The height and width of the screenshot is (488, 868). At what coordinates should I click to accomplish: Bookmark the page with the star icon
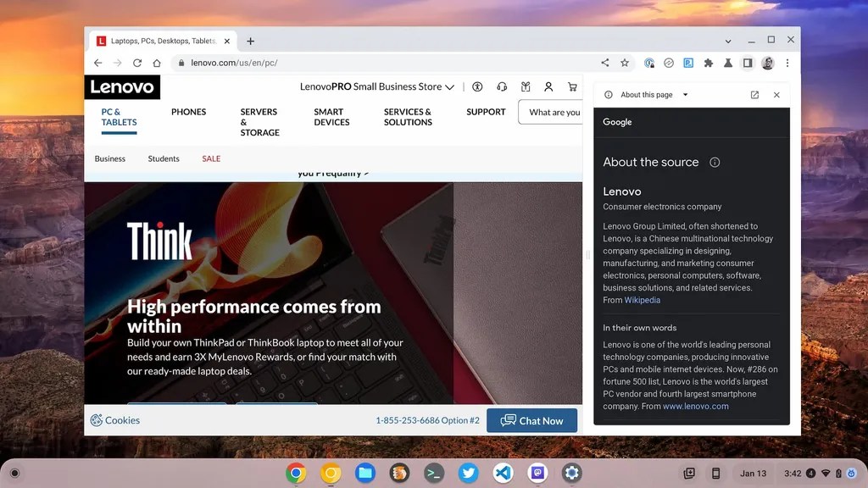(x=625, y=63)
